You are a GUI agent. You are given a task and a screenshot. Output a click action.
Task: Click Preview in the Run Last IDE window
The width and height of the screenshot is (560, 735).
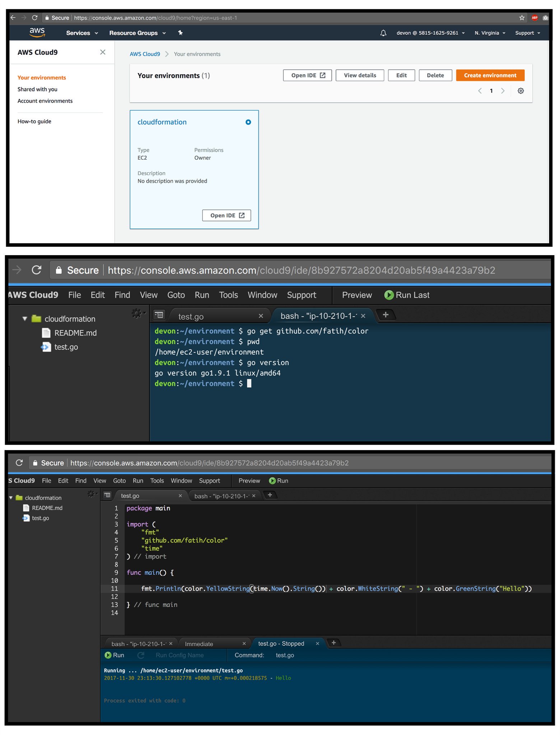click(x=357, y=295)
